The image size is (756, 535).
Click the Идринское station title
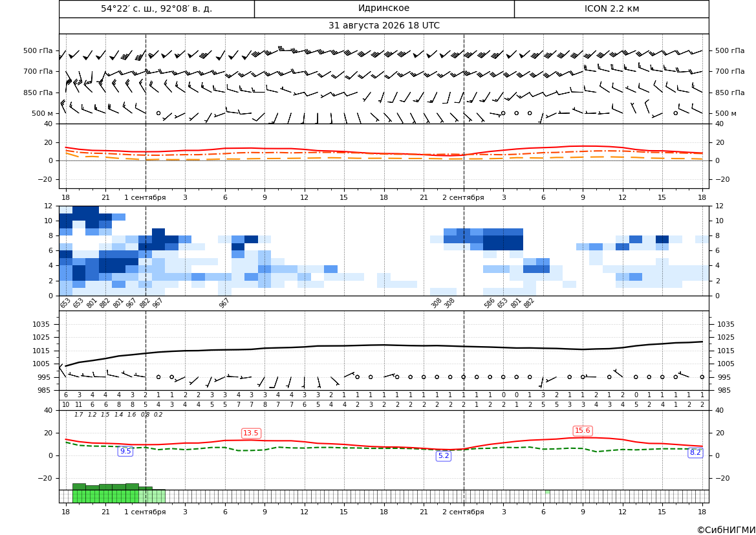[x=383, y=8]
